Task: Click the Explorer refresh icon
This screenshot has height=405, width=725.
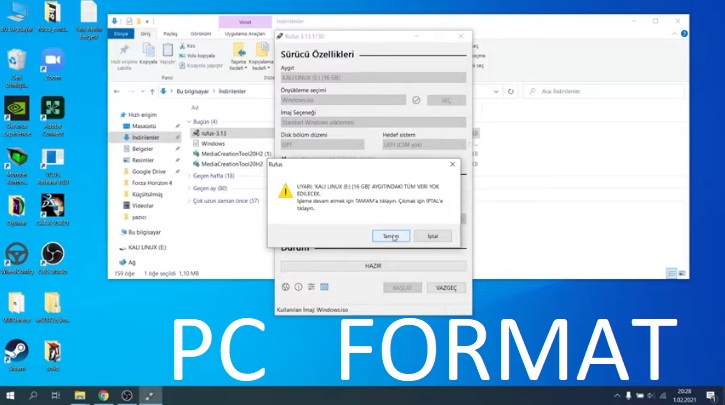Action: [510, 92]
